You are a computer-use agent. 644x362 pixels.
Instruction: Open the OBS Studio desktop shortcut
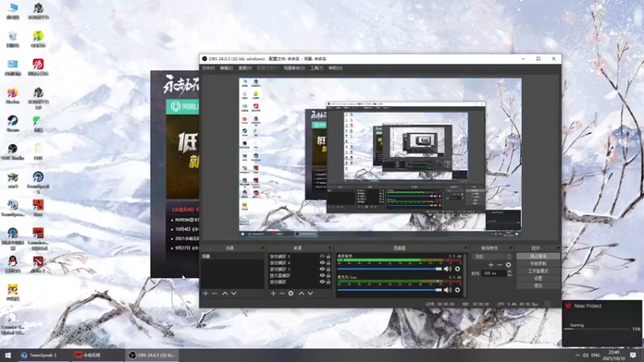pos(13,151)
